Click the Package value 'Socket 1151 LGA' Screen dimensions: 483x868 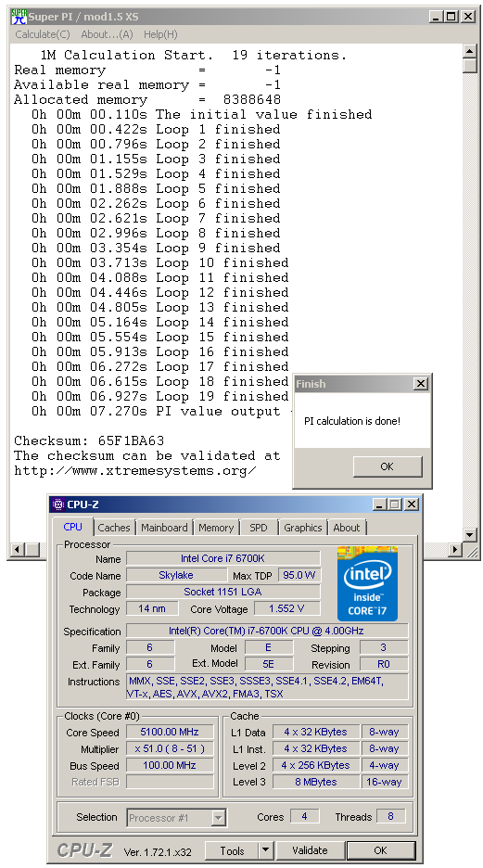click(x=223, y=592)
